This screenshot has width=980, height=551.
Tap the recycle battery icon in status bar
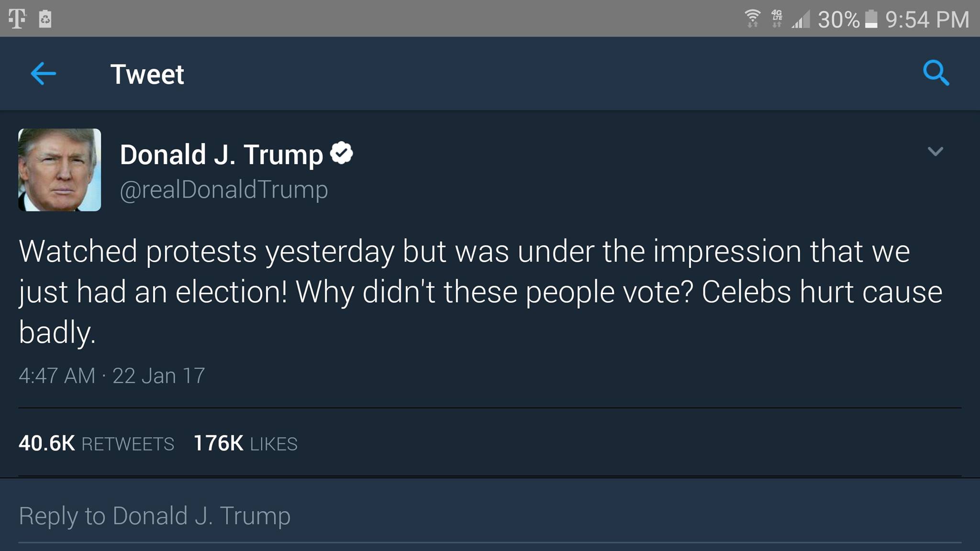45,19
